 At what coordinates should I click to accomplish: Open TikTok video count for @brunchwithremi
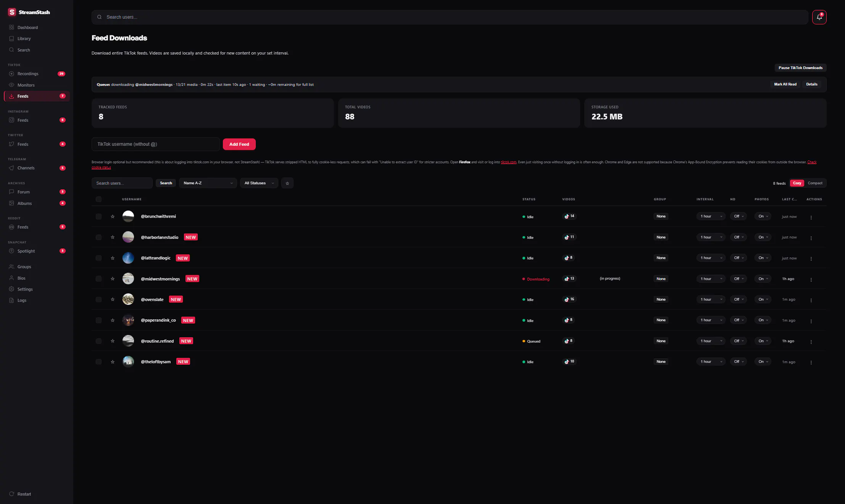click(x=569, y=216)
